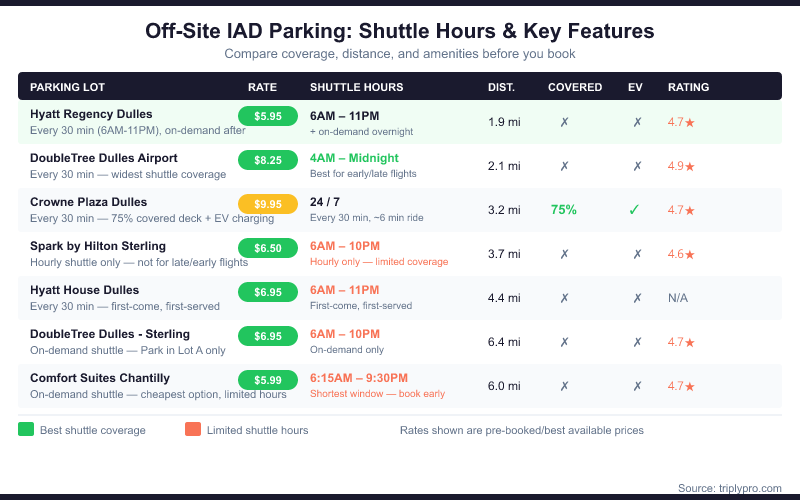
Task: Click the Hourly only — limited coverage note
Action: (x=379, y=262)
